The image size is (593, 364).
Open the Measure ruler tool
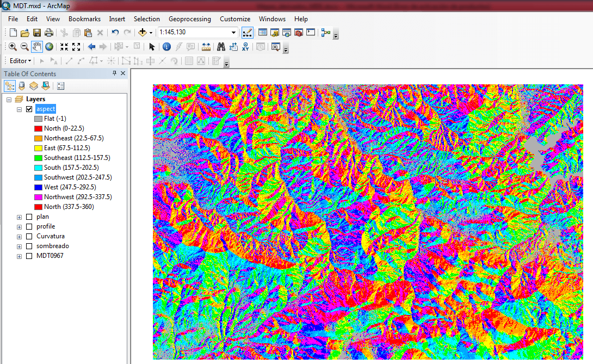[x=206, y=47]
